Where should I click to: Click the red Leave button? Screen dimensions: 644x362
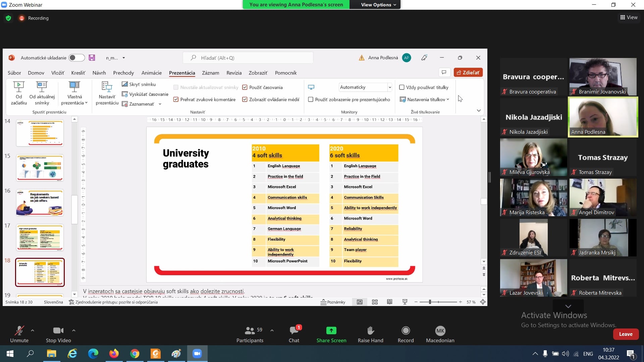pyautogui.click(x=626, y=334)
